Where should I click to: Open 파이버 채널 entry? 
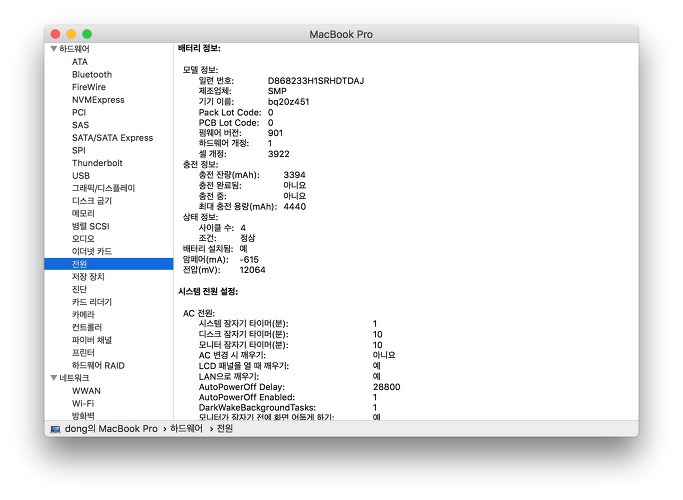91,340
